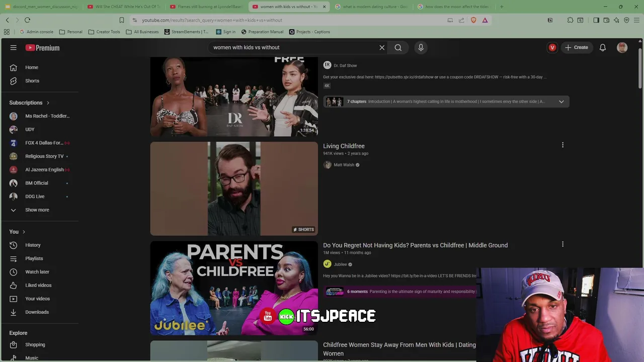Play the Living Childfree short thumbnail

click(234, 189)
